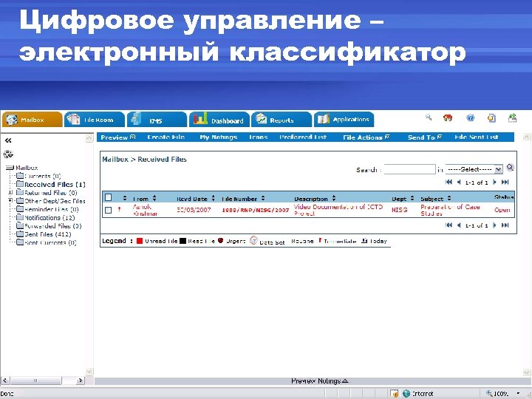Click the search magnifier button beside Select
This screenshot has width=532, height=399.
pyautogui.click(x=510, y=168)
